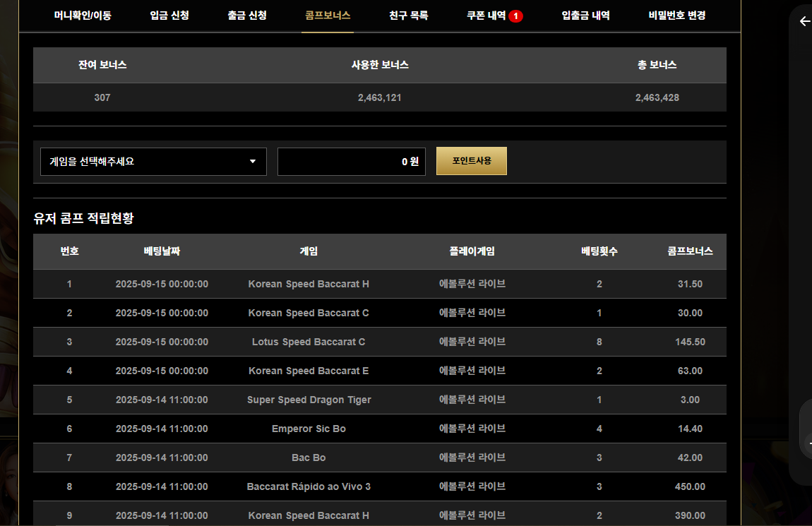Open the 친구 목록 tab
The width and height of the screenshot is (812, 526).
pos(409,16)
